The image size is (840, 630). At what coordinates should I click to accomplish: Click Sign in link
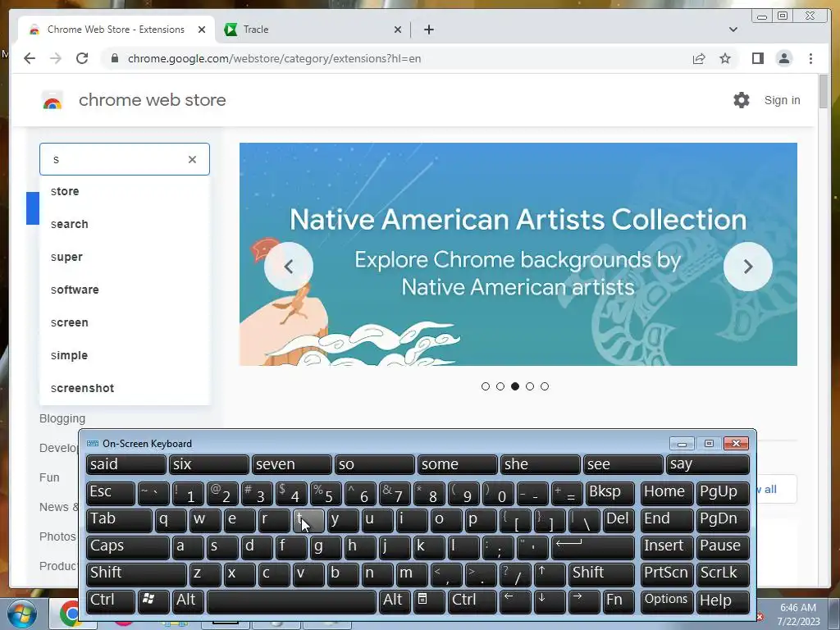click(782, 100)
